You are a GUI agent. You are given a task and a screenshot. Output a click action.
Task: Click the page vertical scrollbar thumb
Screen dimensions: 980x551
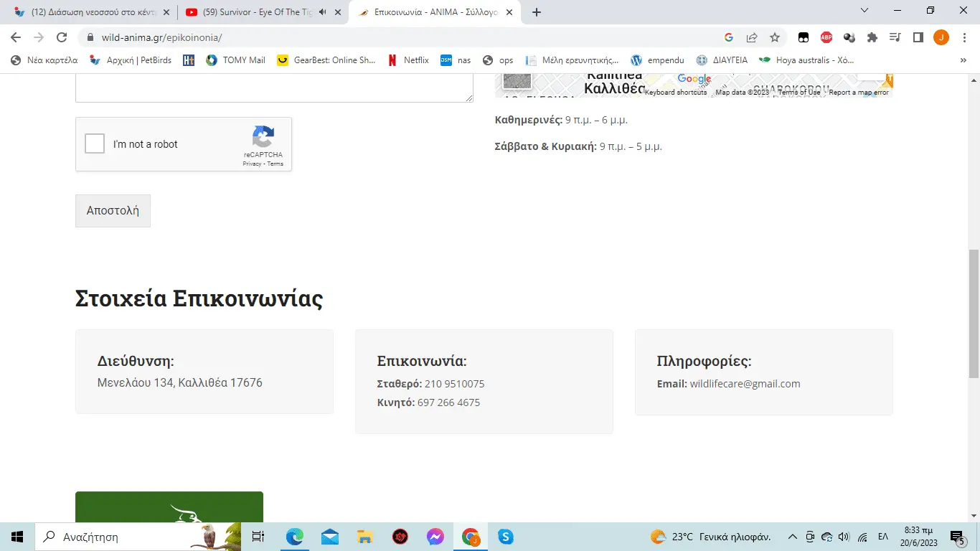coord(974,314)
